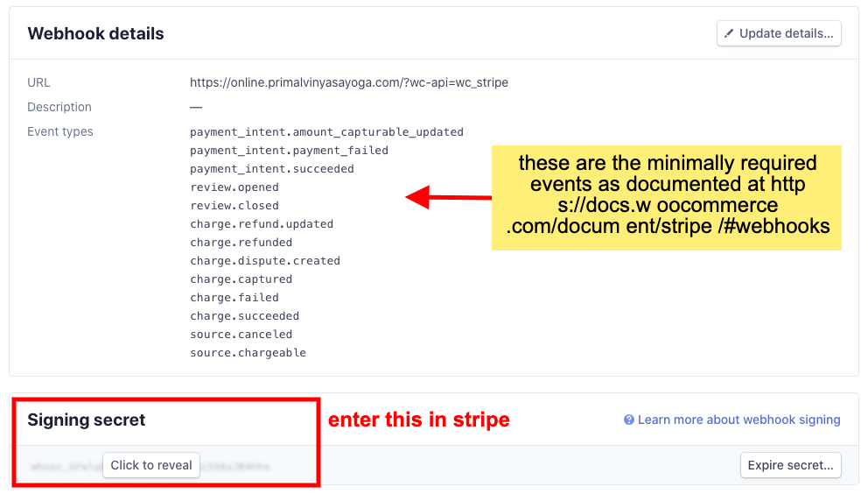The height and width of the screenshot is (494, 868).
Task: Click the red annotation arrow
Action: (448, 197)
